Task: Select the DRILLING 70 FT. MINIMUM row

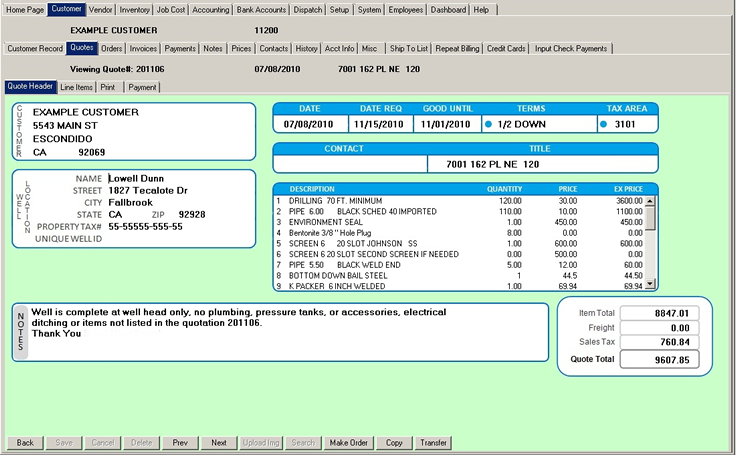Action: click(x=459, y=201)
